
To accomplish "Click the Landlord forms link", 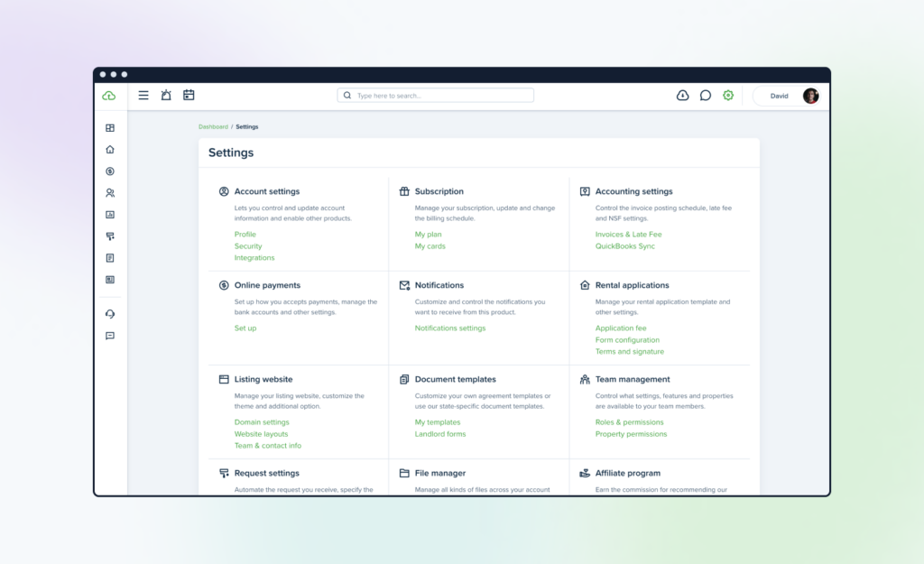I will point(440,434).
